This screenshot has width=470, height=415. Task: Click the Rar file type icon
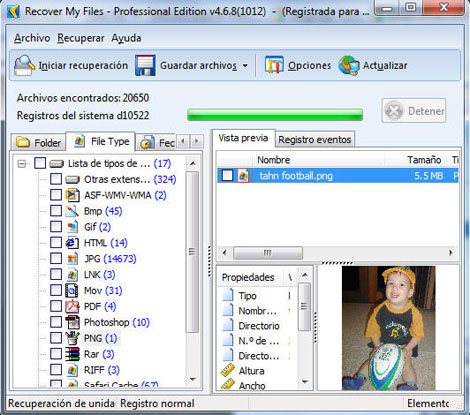point(72,354)
